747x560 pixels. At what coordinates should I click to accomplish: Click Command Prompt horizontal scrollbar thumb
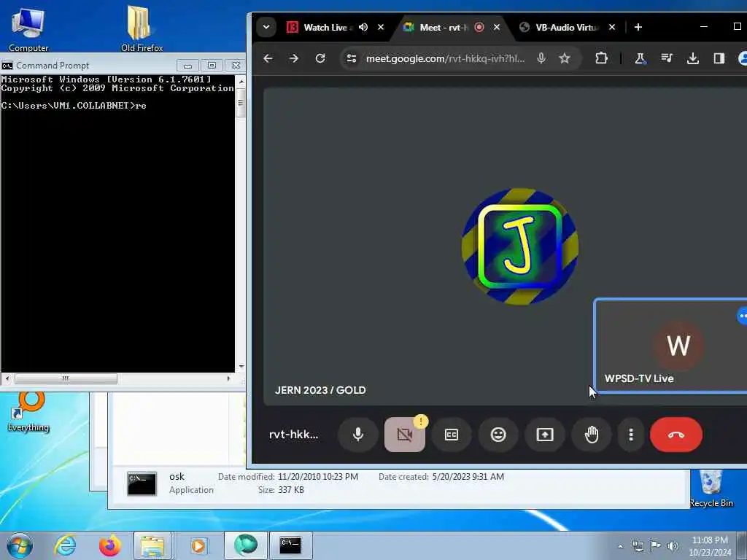click(x=66, y=378)
